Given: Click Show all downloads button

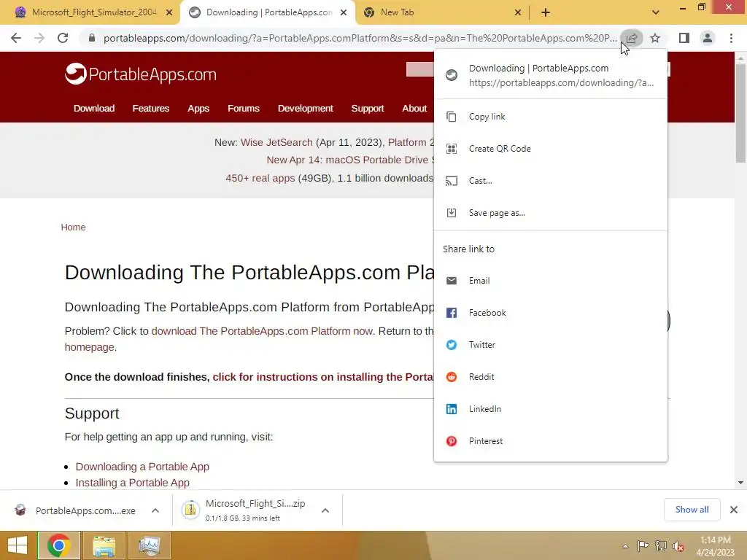Looking at the screenshot, I should pyautogui.click(x=692, y=510).
